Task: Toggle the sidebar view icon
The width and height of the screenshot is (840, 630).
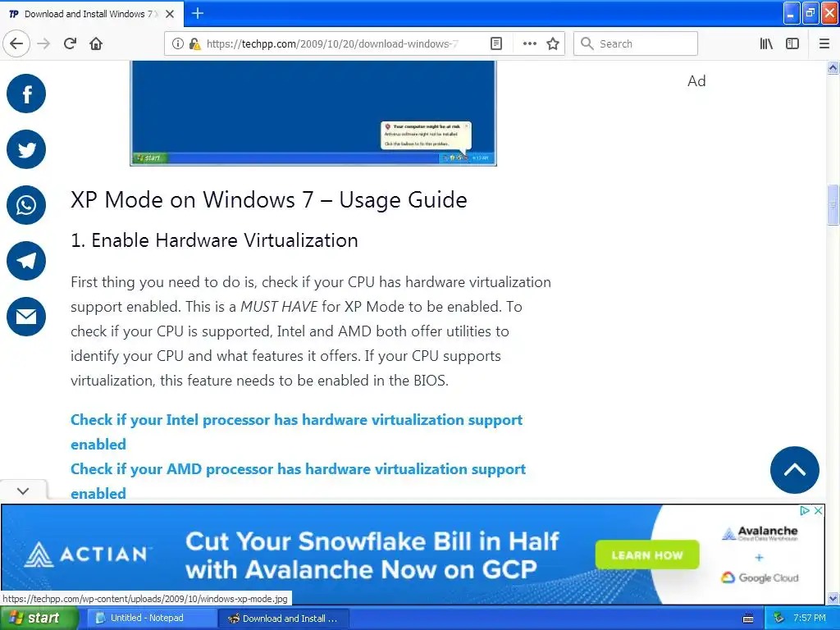Action: tap(792, 44)
